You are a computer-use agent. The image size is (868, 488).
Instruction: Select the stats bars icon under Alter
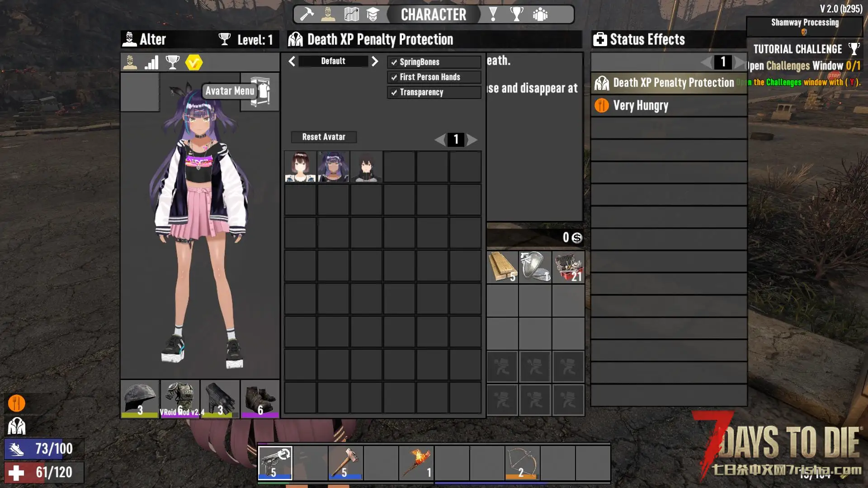[x=151, y=62]
